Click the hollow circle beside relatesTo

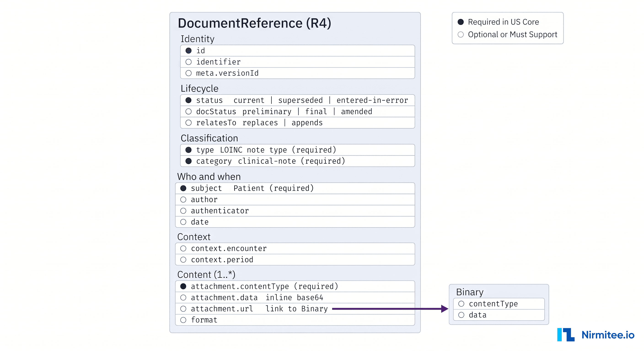tap(188, 123)
